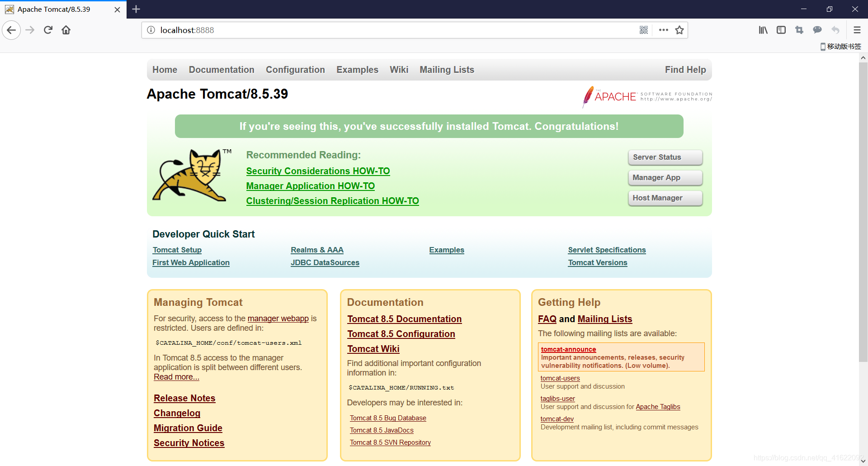Open the JDBC DataSources link
The height and width of the screenshot is (466, 868).
pos(325,262)
